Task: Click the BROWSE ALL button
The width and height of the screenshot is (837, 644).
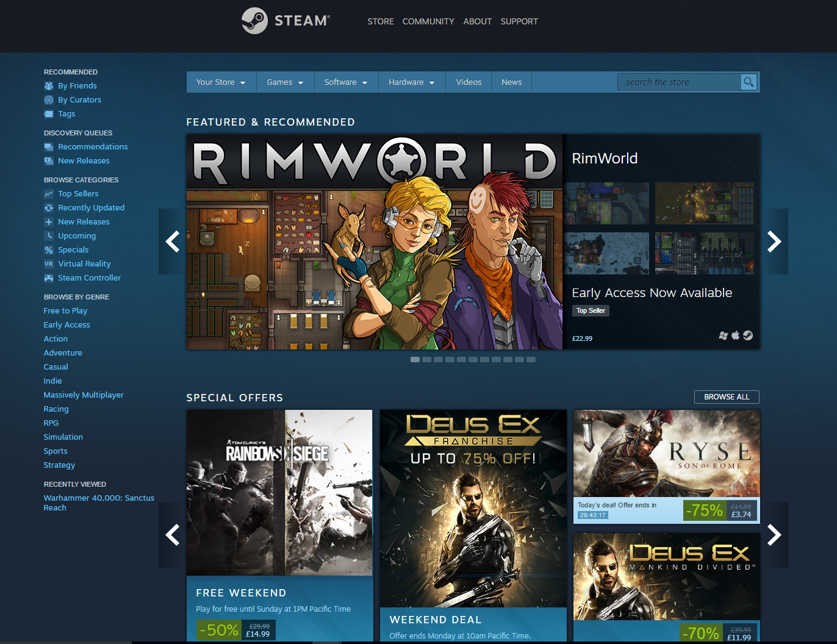Action: point(727,397)
